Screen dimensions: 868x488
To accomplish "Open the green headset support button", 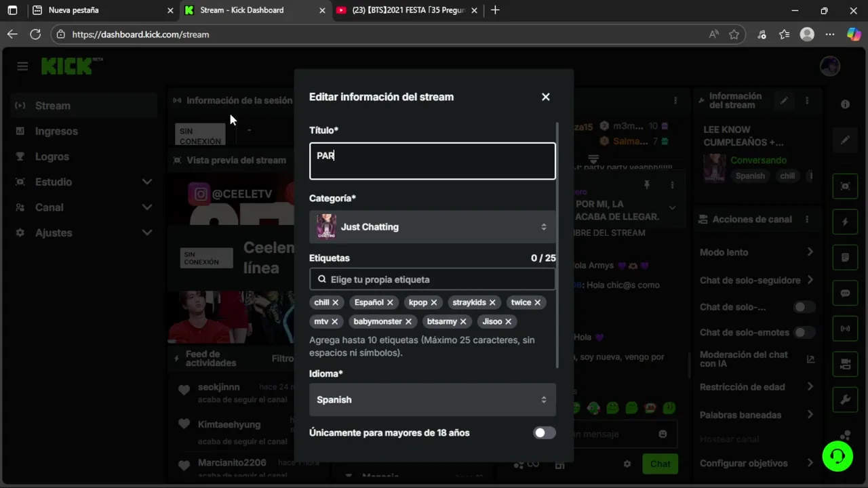I will [x=837, y=455].
